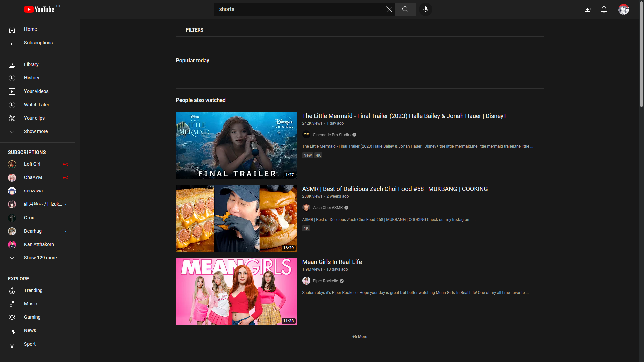This screenshot has height=362, width=644.
Task: Open Mean Girls In Real Life title
Action: point(332,262)
